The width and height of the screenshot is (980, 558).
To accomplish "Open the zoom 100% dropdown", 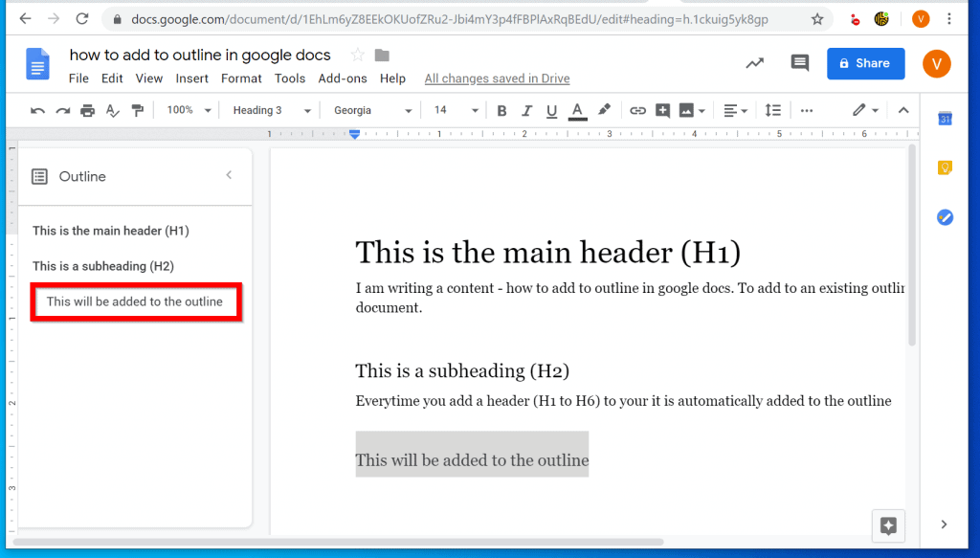I will coord(189,111).
